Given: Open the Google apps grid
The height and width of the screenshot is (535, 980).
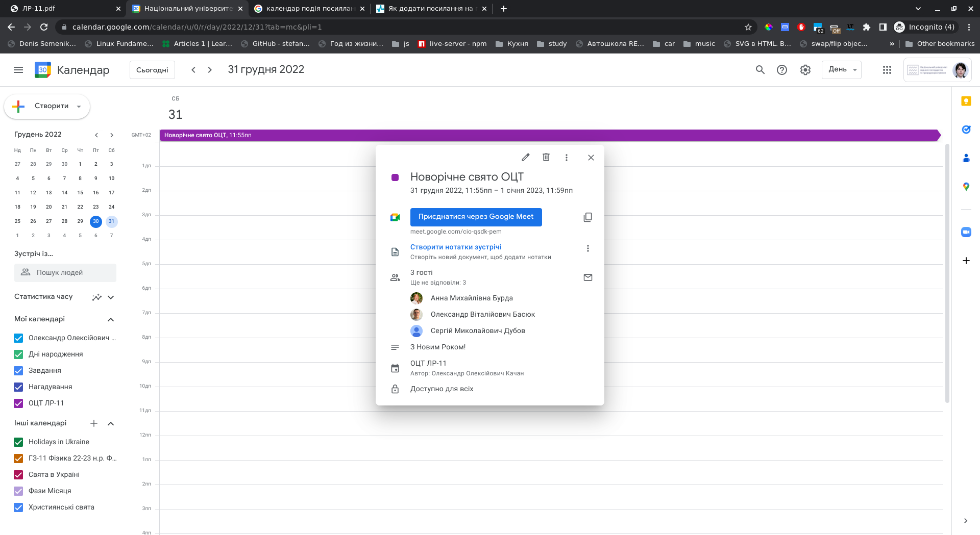Looking at the screenshot, I should [x=887, y=70].
